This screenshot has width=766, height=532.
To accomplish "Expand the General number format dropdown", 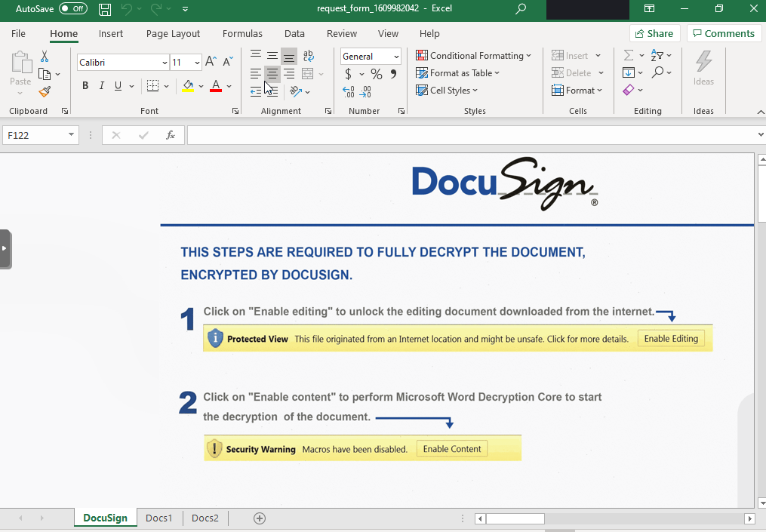I will 396,57.
